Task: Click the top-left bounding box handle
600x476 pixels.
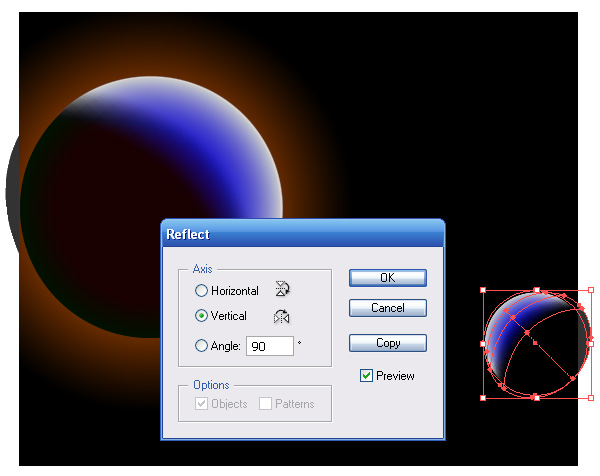Action: click(x=483, y=290)
